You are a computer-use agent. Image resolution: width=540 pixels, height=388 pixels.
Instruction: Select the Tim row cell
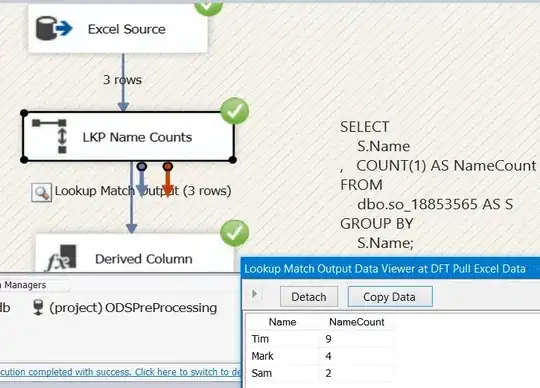(x=283, y=339)
